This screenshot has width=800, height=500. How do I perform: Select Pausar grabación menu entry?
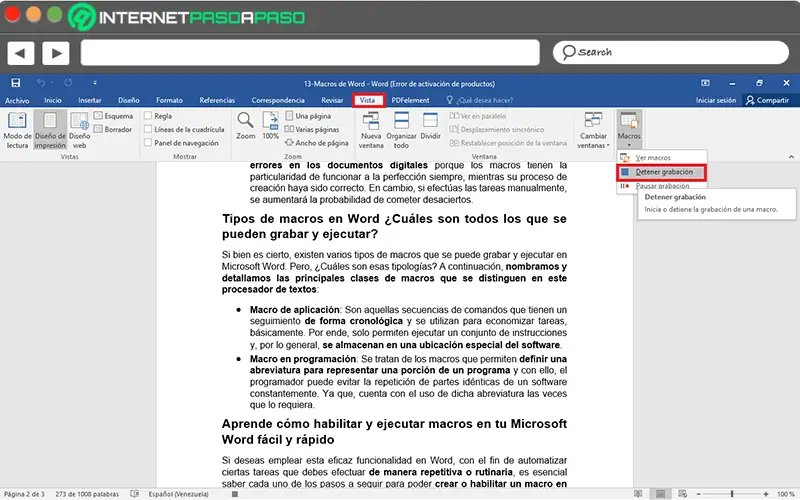pos(662,186)
